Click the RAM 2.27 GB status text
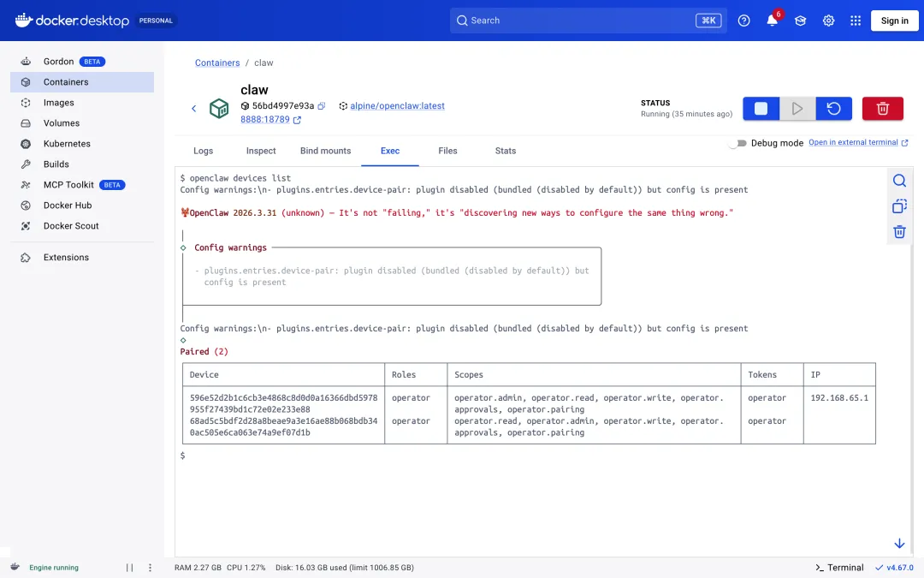Image resolution: width=924 pixels, height=578 pixels. (x=198, y=568)
